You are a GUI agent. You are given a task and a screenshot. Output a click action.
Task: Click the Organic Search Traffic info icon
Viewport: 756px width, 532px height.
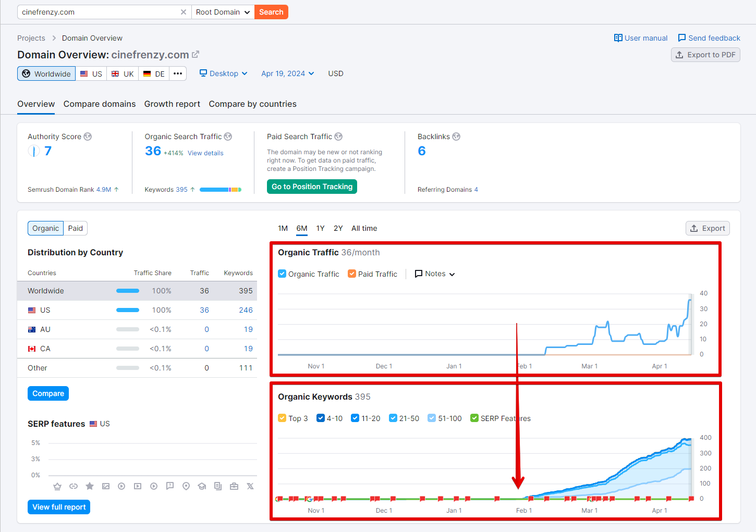coord(228,137)
